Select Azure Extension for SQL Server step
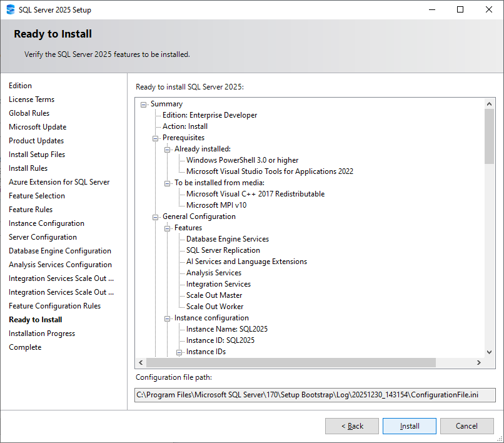 (x=59, y=182)
